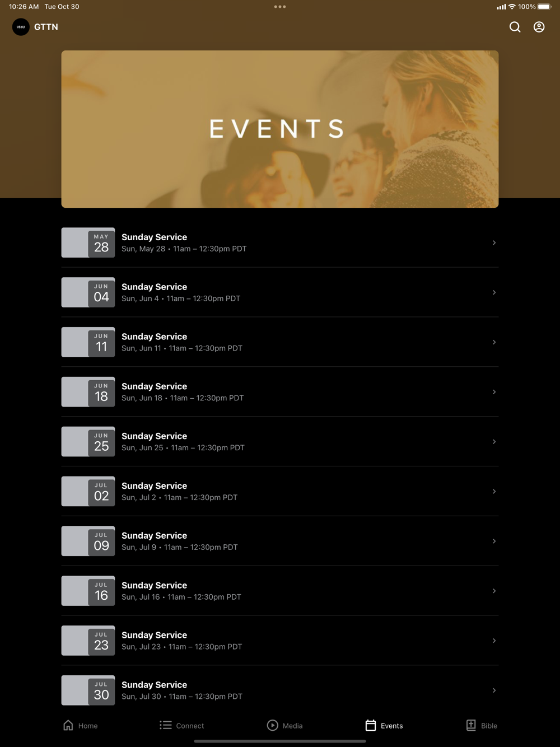Open Sunday Service on Jul 30
Image resolution: width=560 pixels, height=747 pixels.
click(x=280, y=690)
